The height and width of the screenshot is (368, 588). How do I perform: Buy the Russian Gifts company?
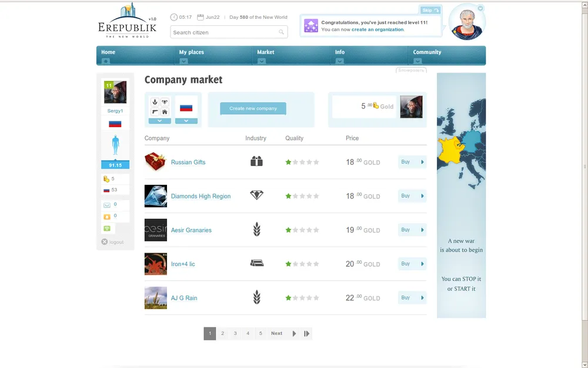click(x=412, y=163)
